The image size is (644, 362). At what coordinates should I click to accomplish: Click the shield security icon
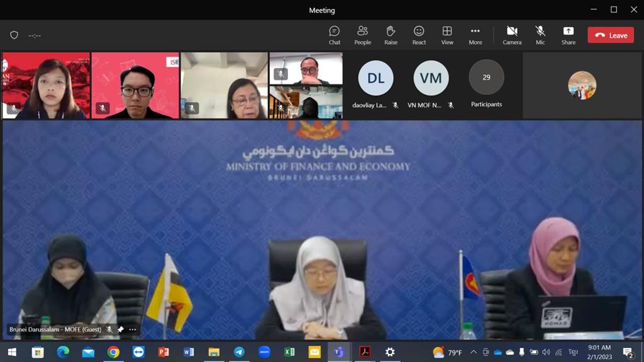pos(14,35)
